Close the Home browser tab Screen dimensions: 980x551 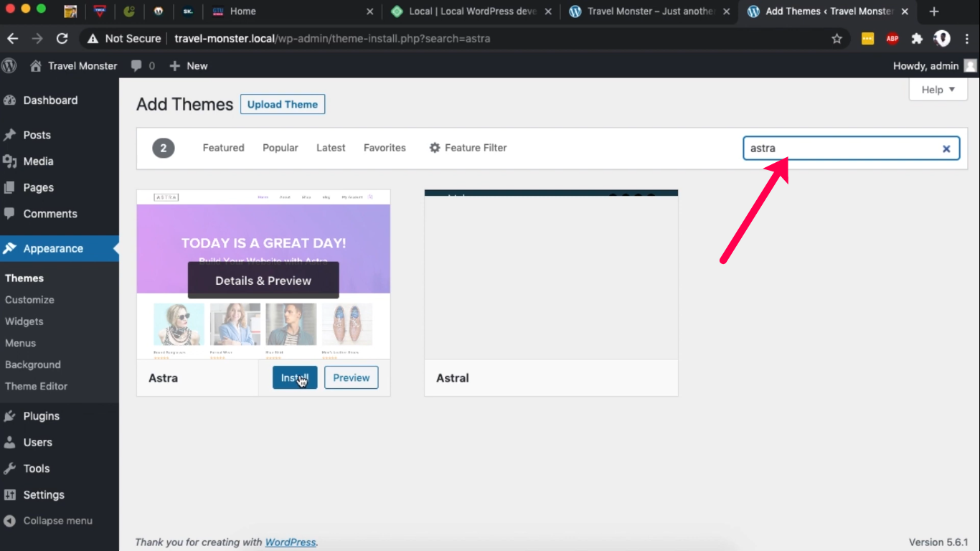(370, 11)
